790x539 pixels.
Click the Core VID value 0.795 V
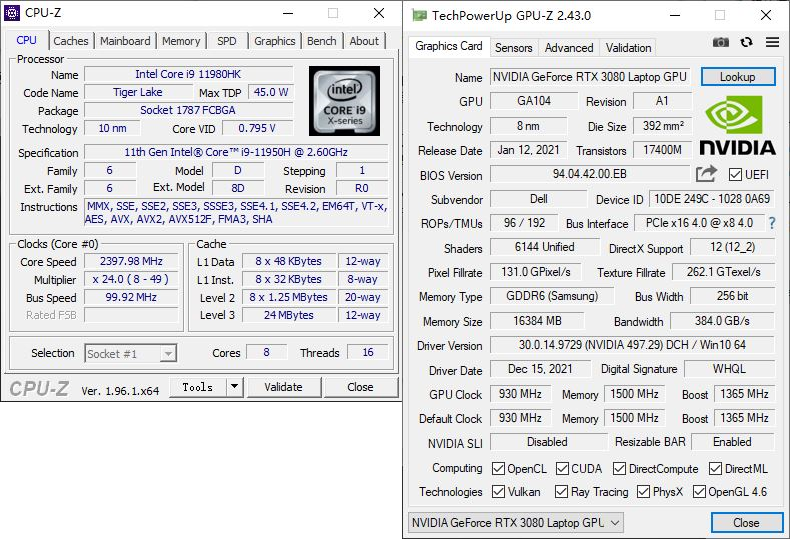coord(257,128)
